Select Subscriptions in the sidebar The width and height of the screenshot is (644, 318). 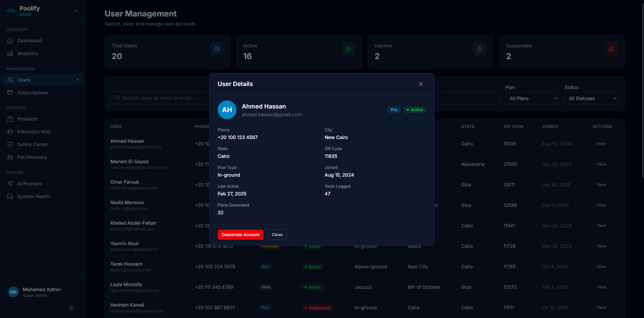pos(43,93)
